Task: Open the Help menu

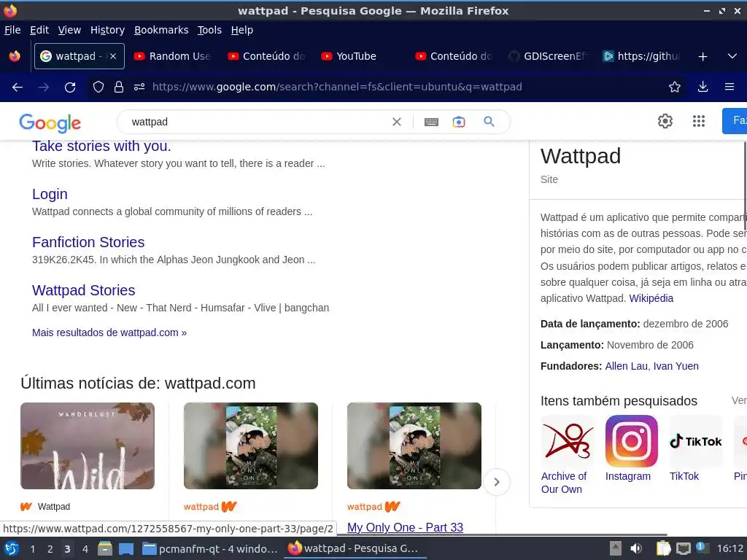Action: click(242, 30)
